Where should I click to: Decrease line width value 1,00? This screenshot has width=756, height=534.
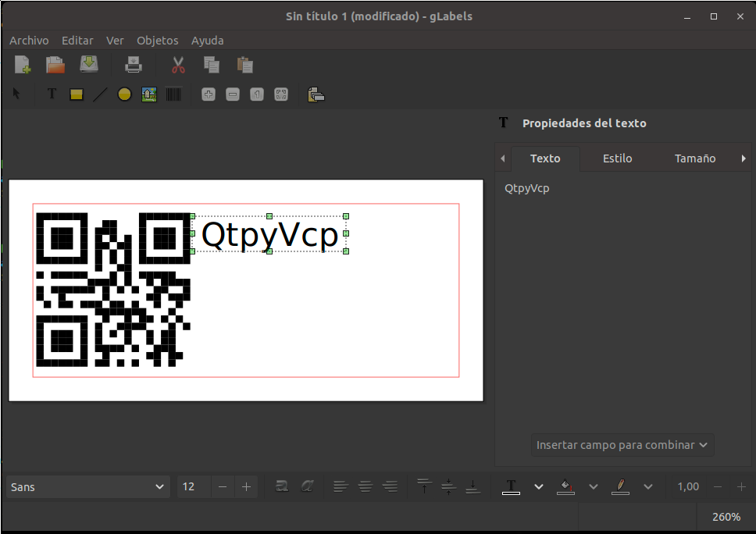718,487
